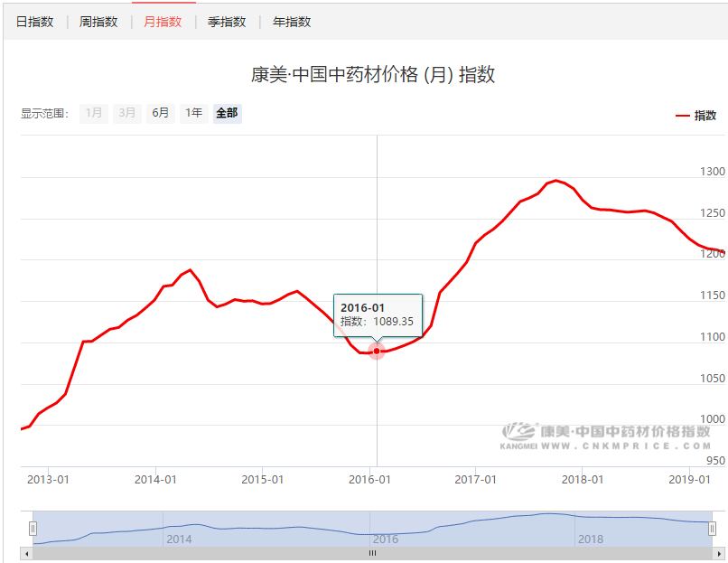The image size is (728, 563).
Task: Click the active 月指数 tab
Action: pyautogui.click(x=163, y=22)
